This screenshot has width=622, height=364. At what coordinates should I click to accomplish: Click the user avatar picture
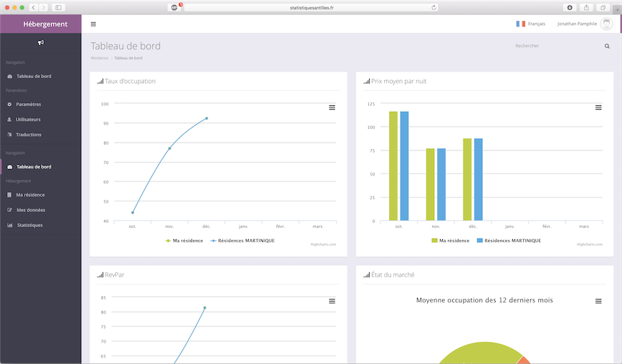coord(606,24)
